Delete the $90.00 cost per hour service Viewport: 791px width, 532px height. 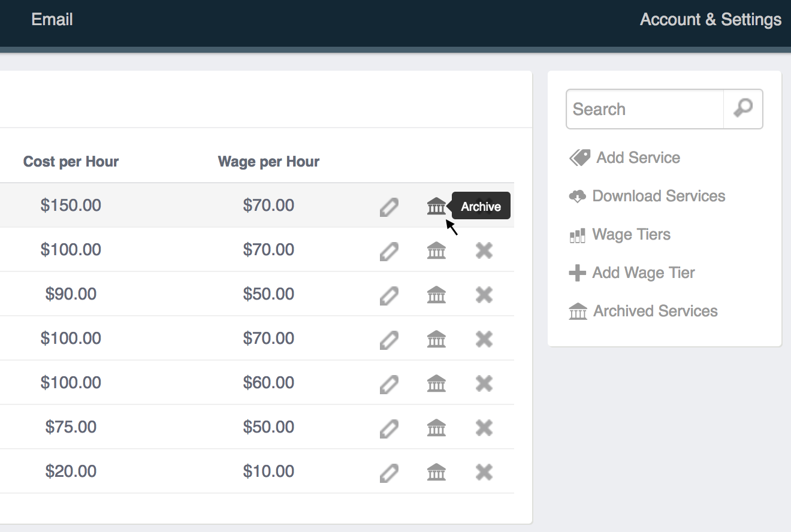coord(484,295)
